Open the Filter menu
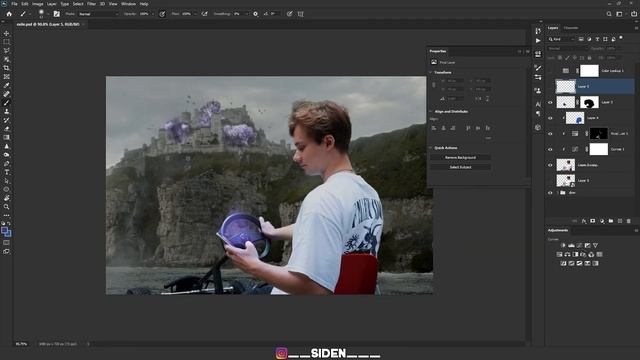The height and width of the screenshot is (360, 640). click(x=91, y=4)
